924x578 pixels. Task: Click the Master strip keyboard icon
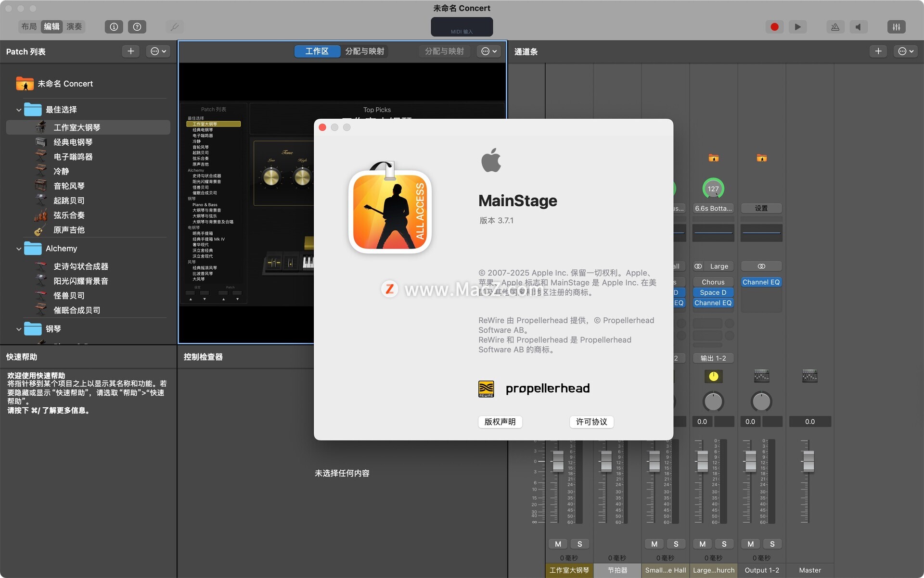click(809, 376)
